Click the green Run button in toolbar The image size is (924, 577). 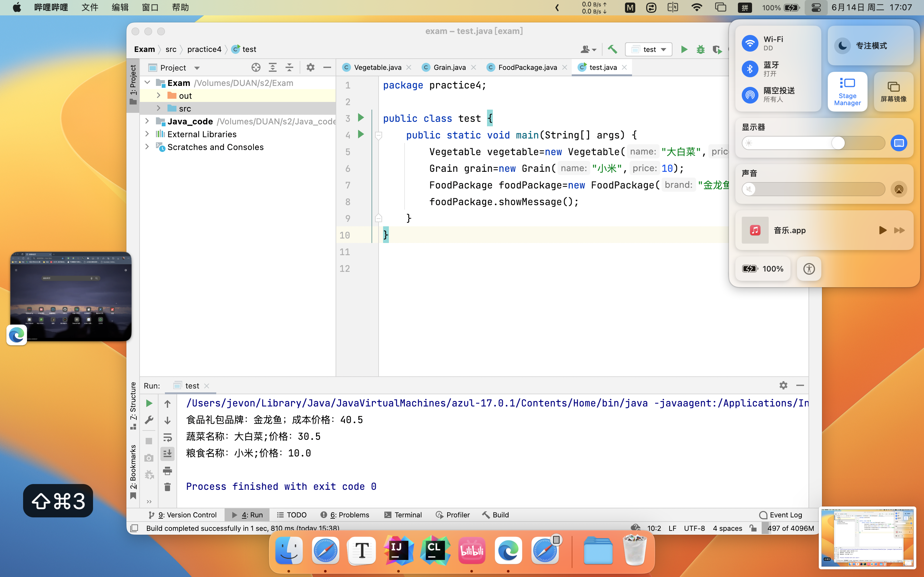pyautogui.click(x=684, y=49)
